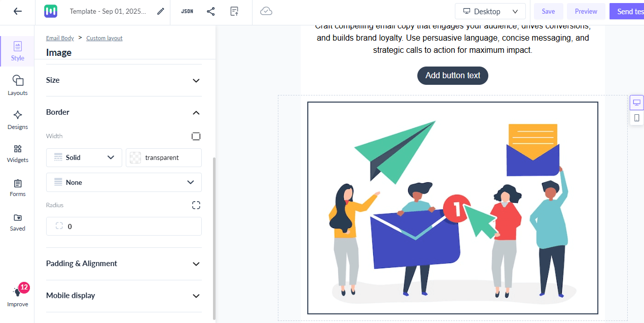The height and width of the screenshot is (323, 644).
Task: Open the Designs sidebar panel
Action: click(x=18, y=120)
